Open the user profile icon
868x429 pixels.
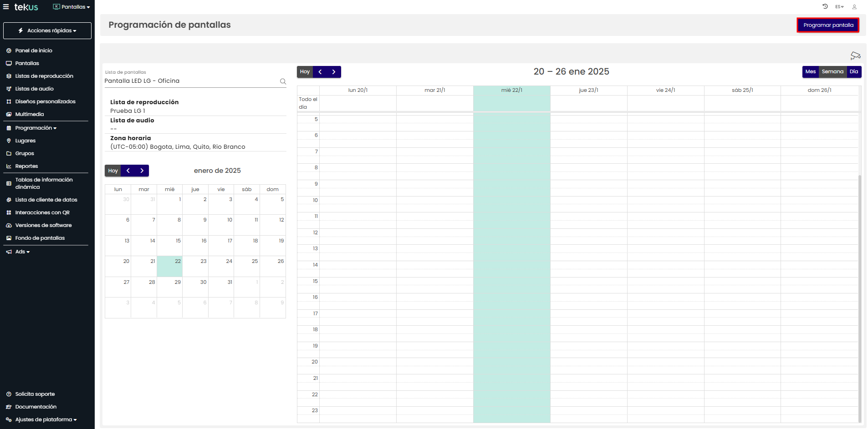point(854,7)
